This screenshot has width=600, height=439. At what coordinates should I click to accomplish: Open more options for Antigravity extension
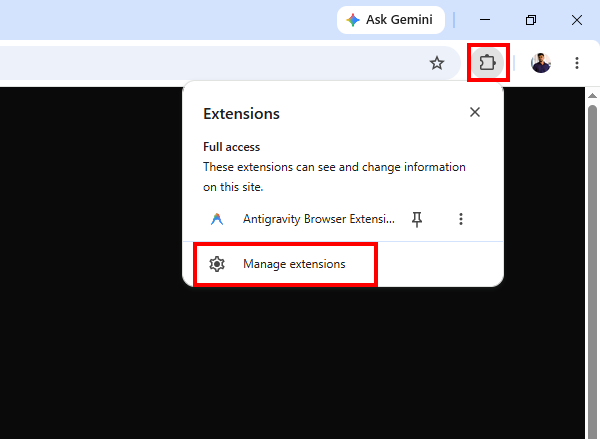pyautogui.click(x=461, y=219)
